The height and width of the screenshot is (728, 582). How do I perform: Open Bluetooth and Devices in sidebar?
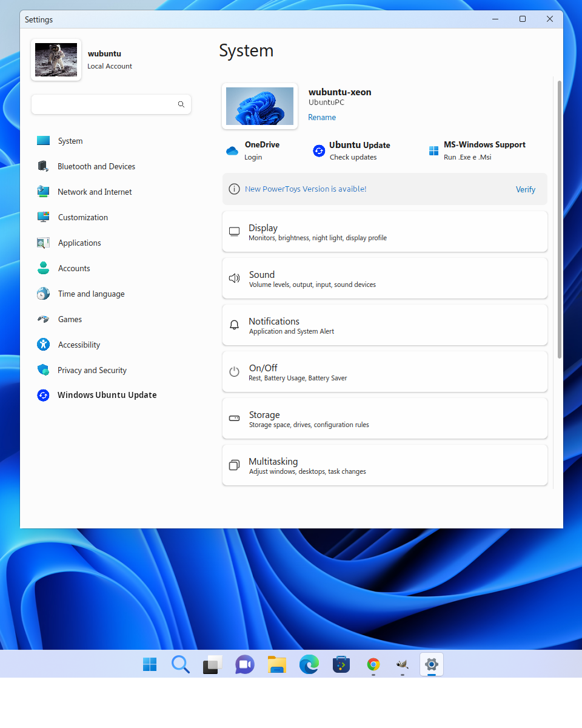coord(96,166)
